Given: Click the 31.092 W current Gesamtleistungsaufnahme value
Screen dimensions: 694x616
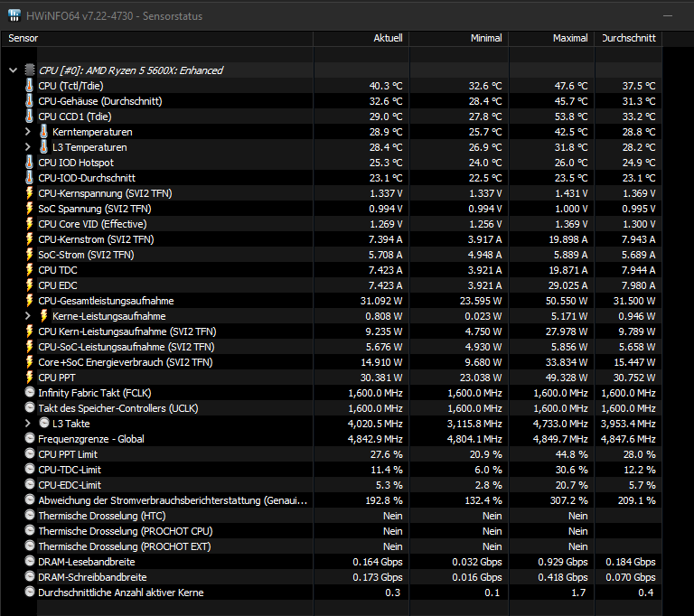Looking at the screenshot, I should pyautogui.click(x=381, y=301).
